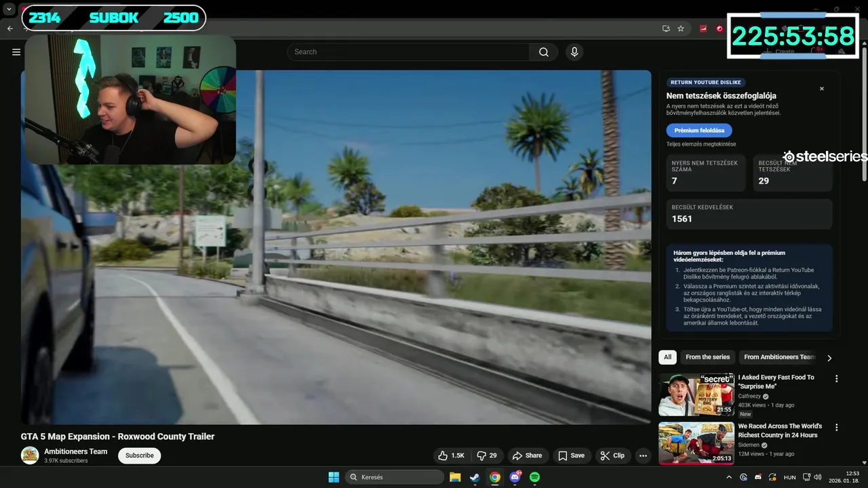Dislike the video with thumbs-down button
Screen dimensions: 868x488
tap(487, 455)
